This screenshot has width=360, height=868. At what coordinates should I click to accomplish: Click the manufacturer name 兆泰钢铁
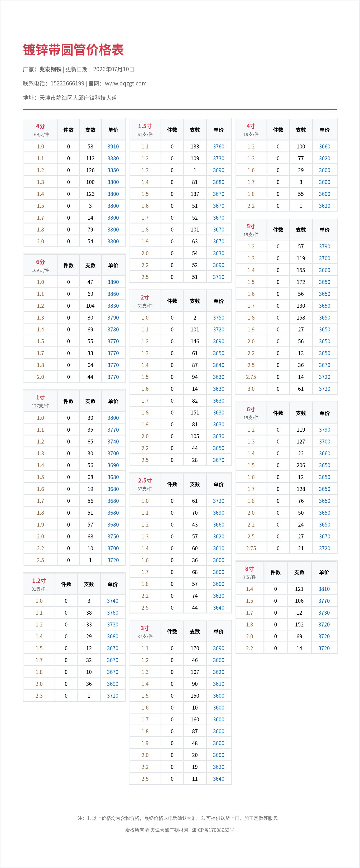click(51, 69)
